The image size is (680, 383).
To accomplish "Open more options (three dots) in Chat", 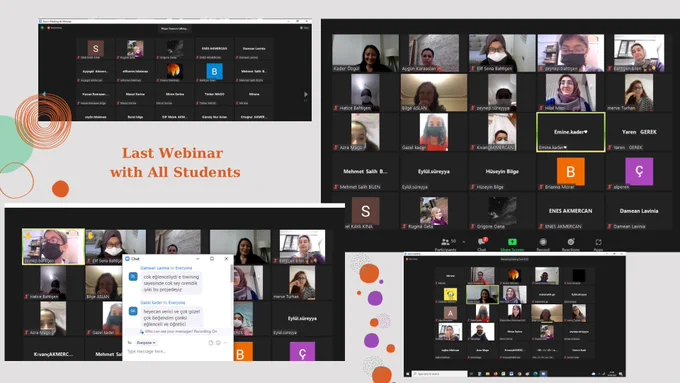I will [x=226, y=343].
